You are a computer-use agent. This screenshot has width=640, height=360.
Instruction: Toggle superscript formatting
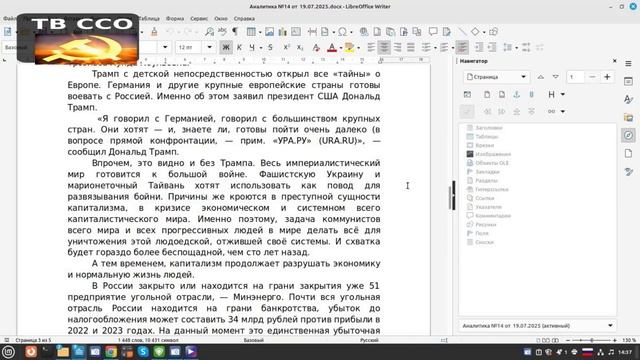tap(287, 47)
